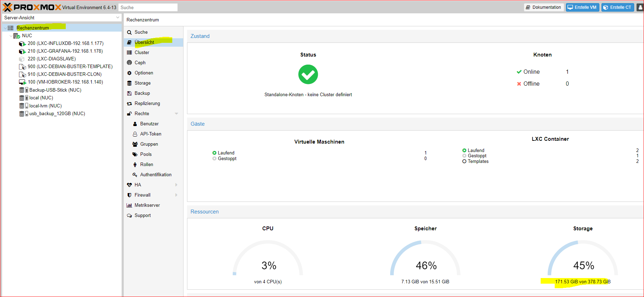Image resolution: width=644 pixels, height=297 pixels.
Task: Click the CPU usage gauge
Action: pyautogui.click(x=268, y=258)
